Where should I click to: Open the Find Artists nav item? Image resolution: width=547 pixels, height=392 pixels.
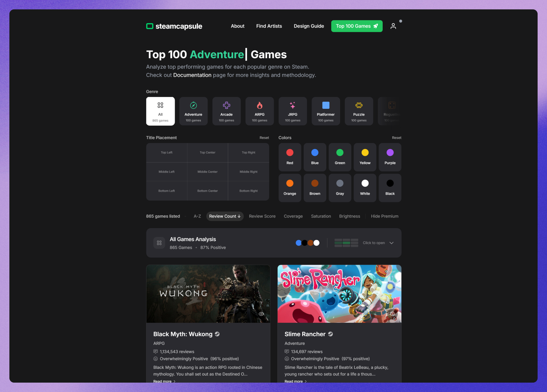[x=269, y=26]
